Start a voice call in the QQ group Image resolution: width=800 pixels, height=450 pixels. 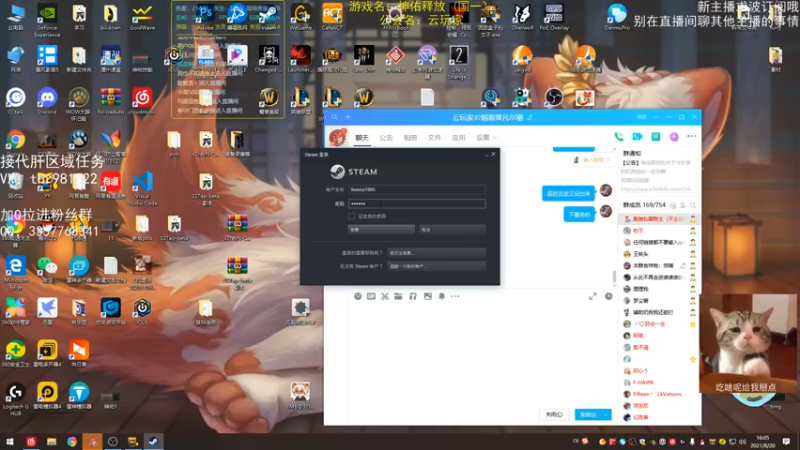tap(619, 137)
